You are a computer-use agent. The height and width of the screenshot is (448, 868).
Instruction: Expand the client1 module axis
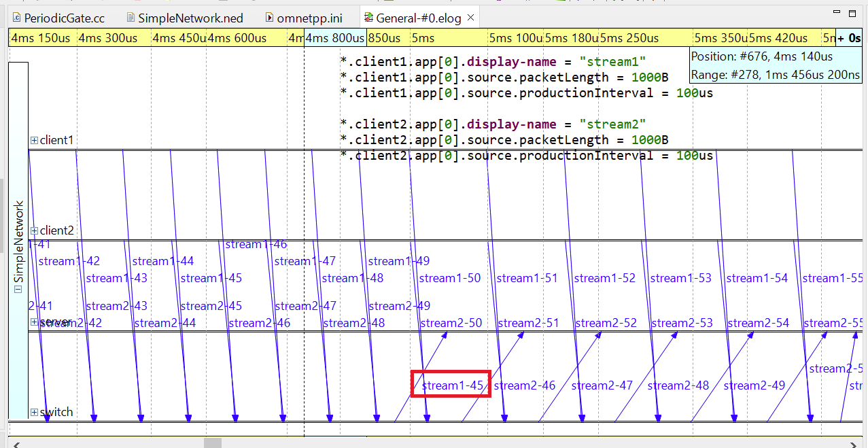point(33,139)
